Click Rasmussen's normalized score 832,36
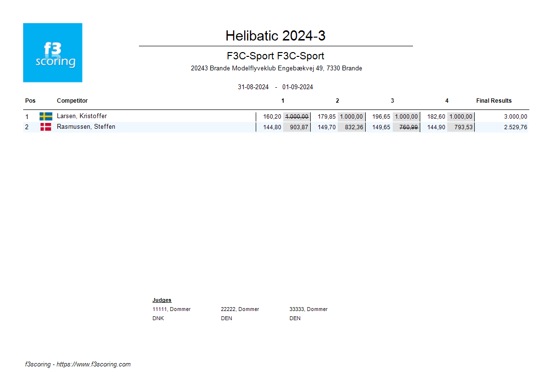Viewport: 551px width, 392px height. click(354, 127)
